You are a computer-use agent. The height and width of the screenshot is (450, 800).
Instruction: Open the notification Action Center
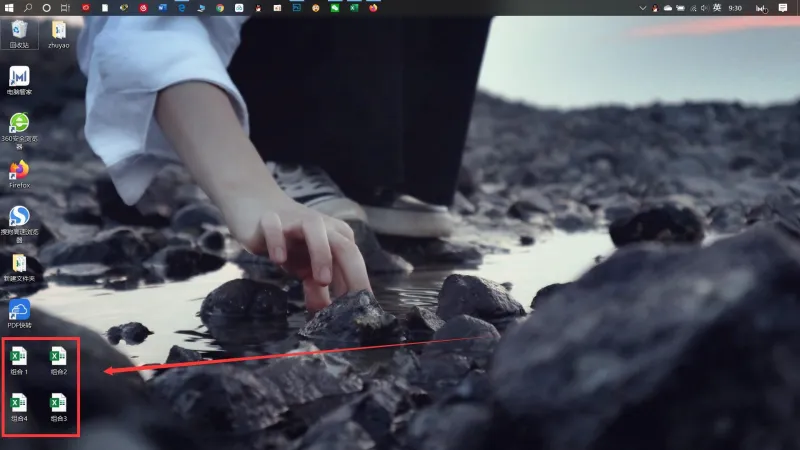click(783, 8)
